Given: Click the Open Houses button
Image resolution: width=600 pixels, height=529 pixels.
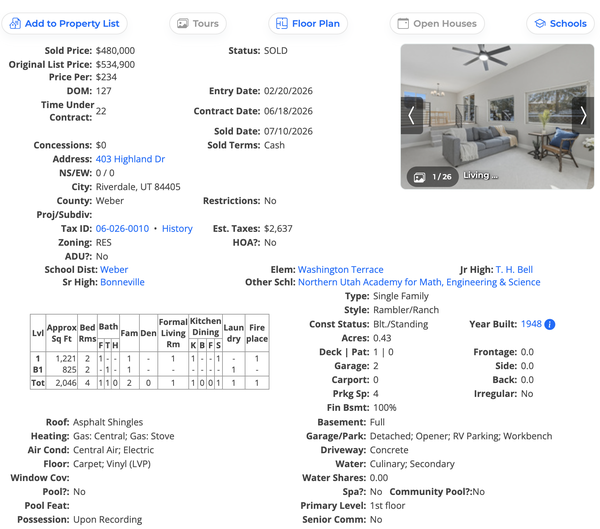Looking at the screenshot, I should click(437, 23).
